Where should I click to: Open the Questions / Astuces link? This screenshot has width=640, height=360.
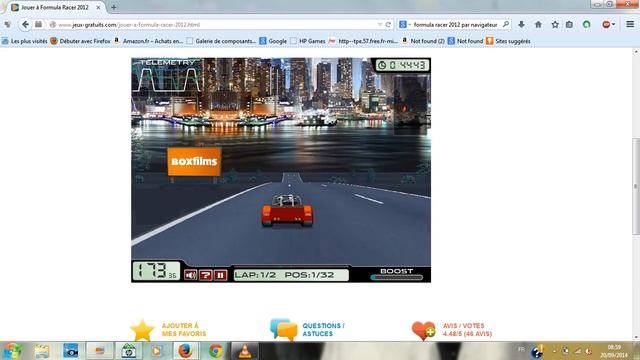[x=323, y=330]
